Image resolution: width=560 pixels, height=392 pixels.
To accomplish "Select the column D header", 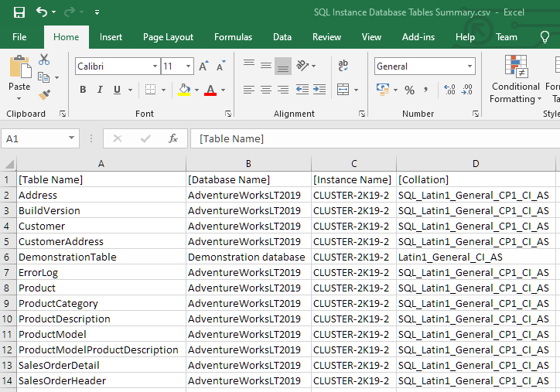I will coord(476,164).
